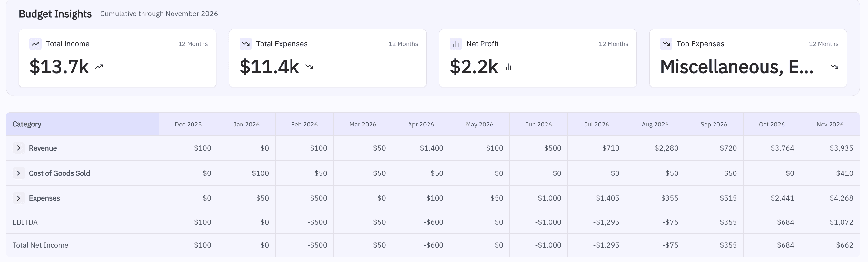Click the Total Net Income row label
Viewport: 868px width, 262px height.
pos(40,245)
